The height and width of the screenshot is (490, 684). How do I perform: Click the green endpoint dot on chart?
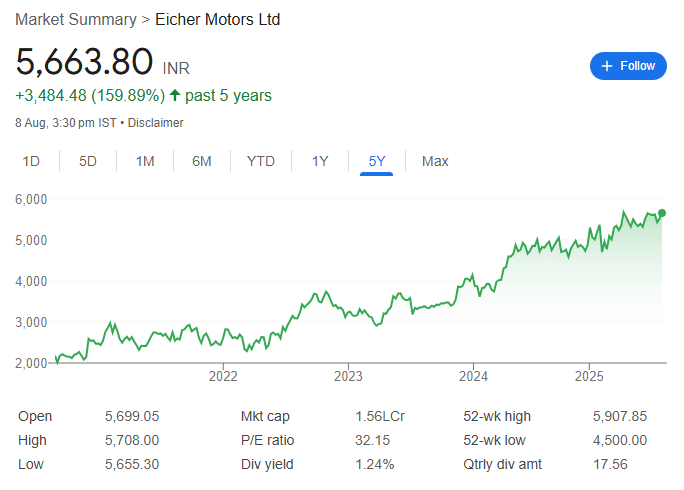coord(662,213)
